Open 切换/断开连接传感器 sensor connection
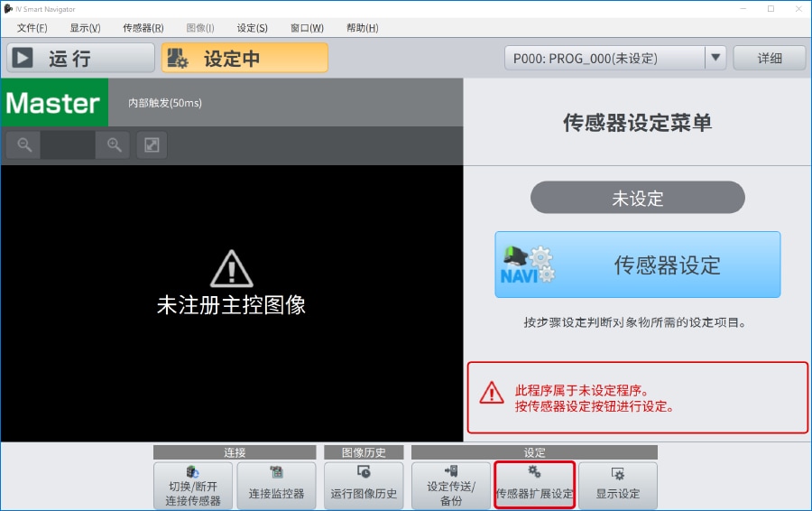The width and height of the screenshot is (812, 511). [x=193, y=486]
